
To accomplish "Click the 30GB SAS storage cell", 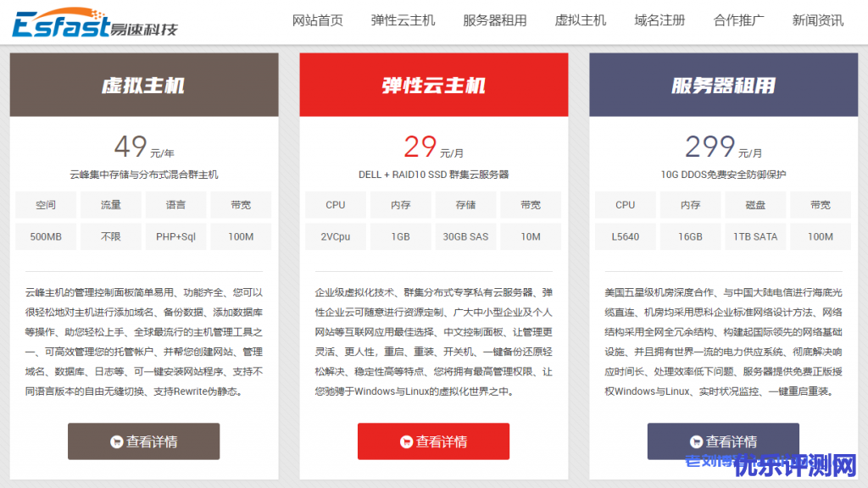I will [x=465, y=237].
